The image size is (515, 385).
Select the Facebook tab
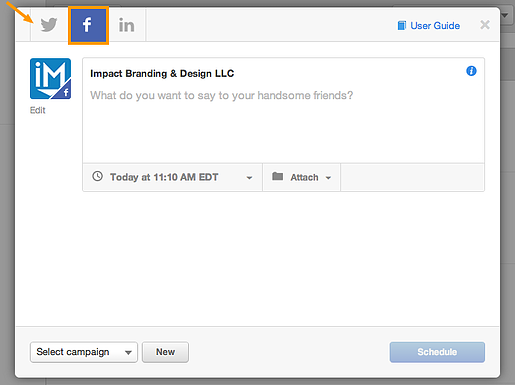click(88, 25)
